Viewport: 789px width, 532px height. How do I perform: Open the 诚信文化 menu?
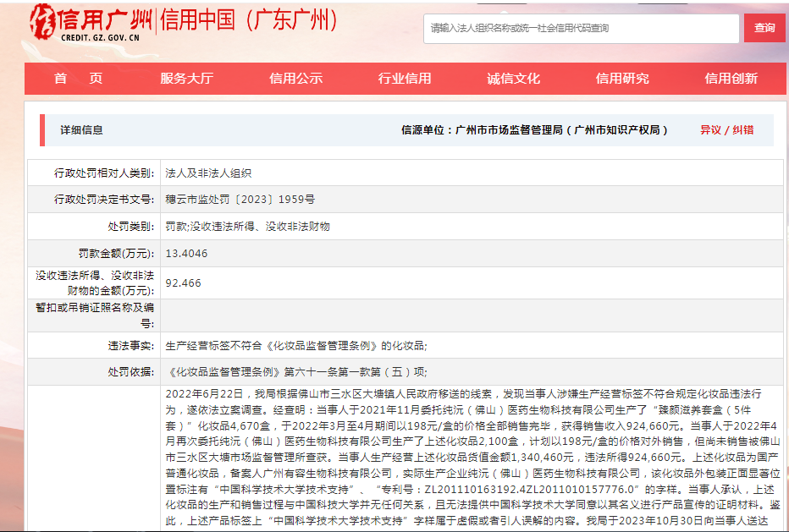coord(515,78)
